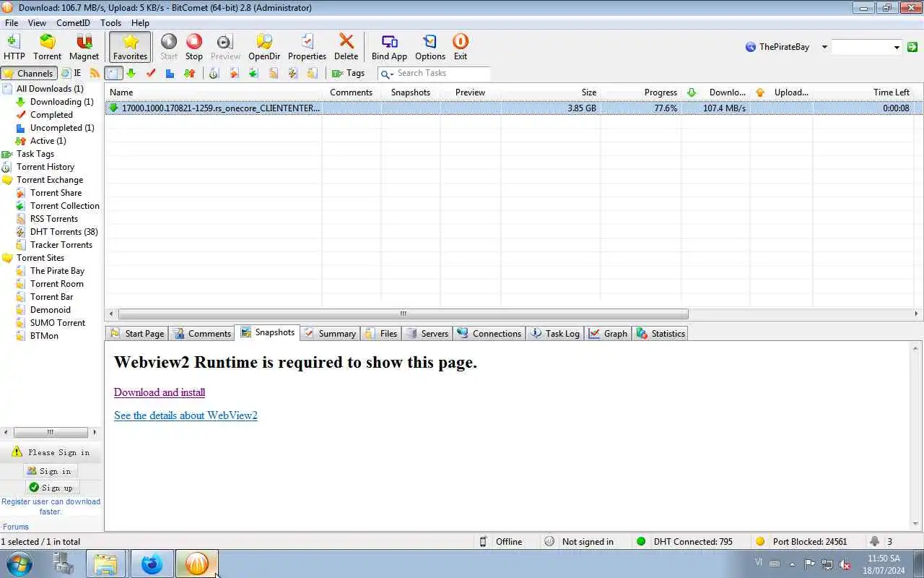Open the View menu
Screen dimensions: 924x578
[37, 23]
